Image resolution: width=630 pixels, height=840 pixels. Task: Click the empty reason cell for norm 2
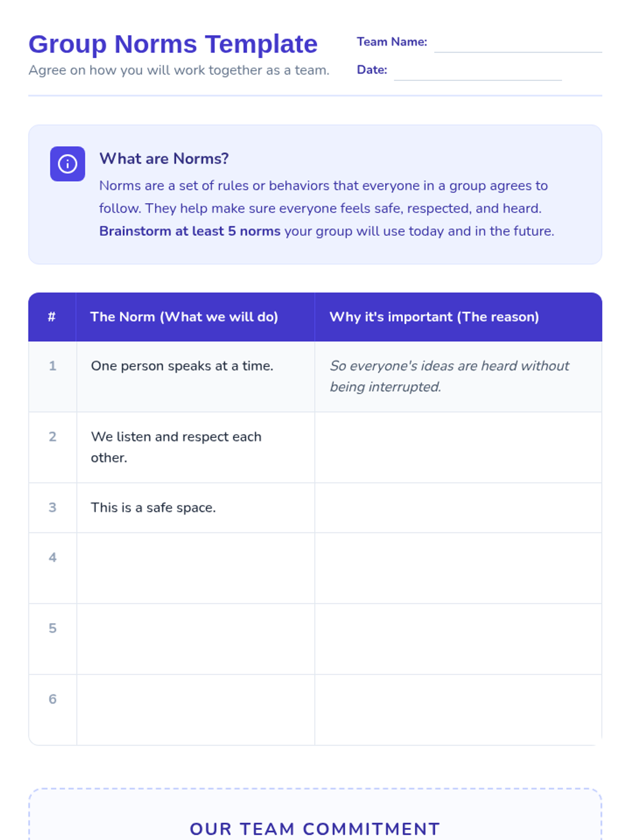click(458, 448)
